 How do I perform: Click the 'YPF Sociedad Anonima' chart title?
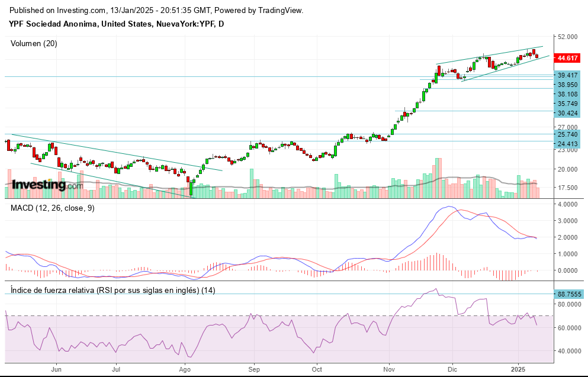click(x=116, y=24)
